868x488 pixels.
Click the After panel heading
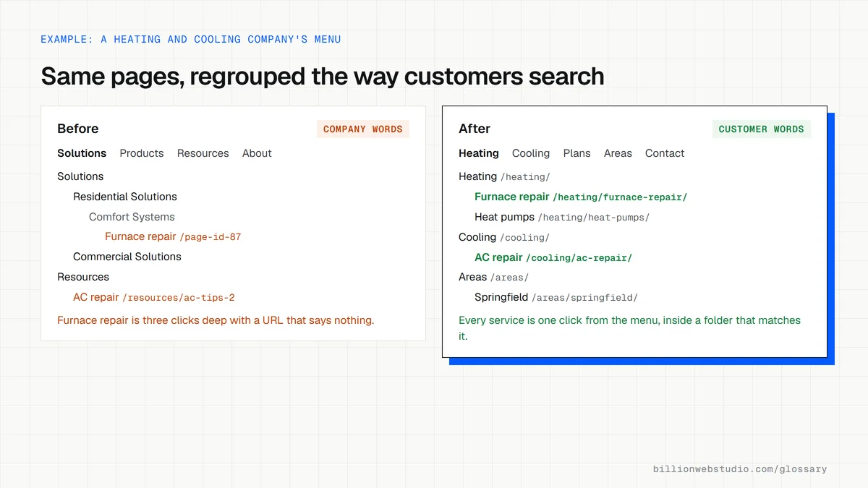tap(475, 129)
